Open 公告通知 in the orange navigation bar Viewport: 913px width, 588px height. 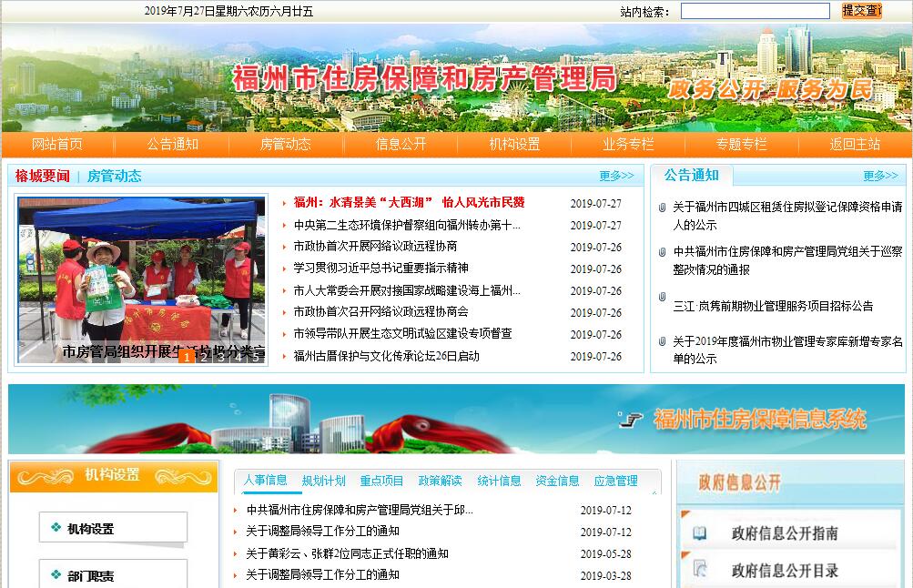173,144
